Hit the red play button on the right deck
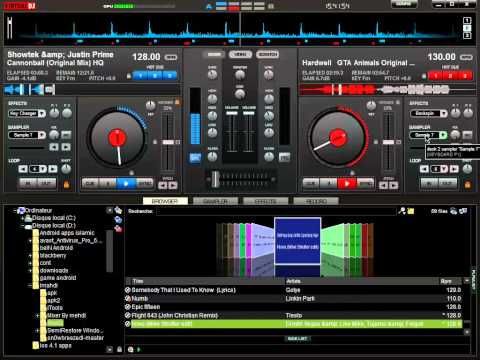The width and height of the screenshot is (480, 360). click(x=347, y=184)
